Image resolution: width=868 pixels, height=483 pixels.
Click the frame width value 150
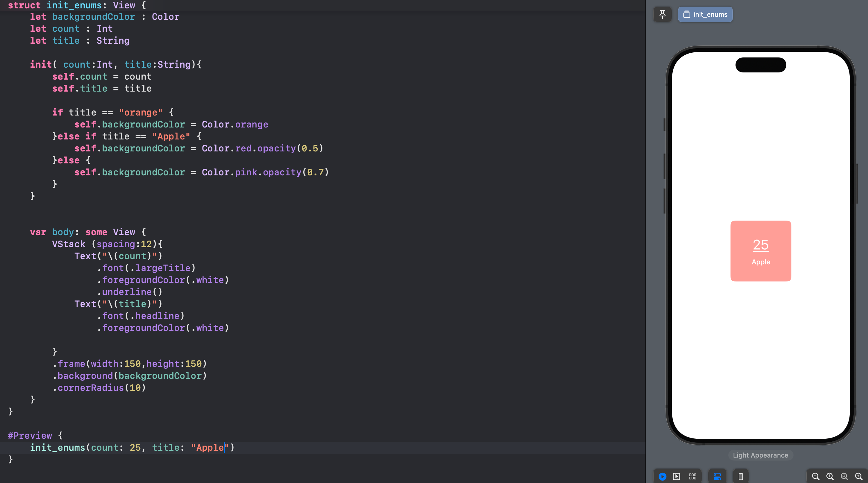click(x=133, y=364)
